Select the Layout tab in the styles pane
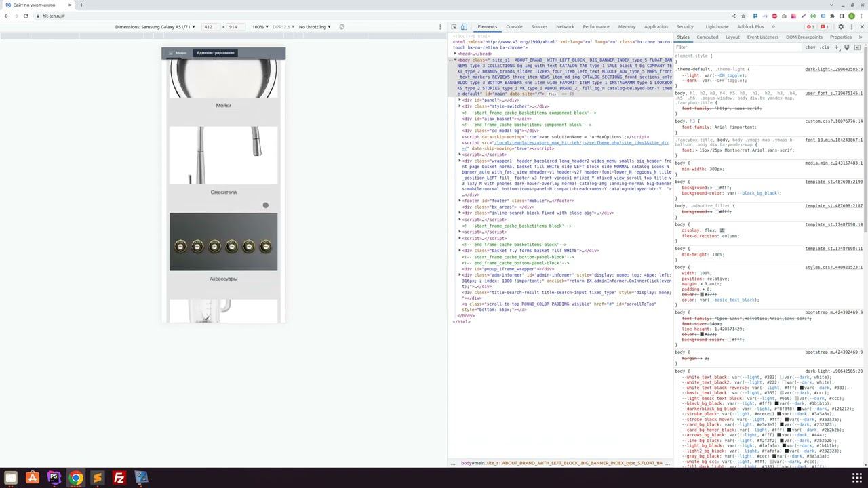Viewport: 868px width, 488px height. click(x=732, y=37)
